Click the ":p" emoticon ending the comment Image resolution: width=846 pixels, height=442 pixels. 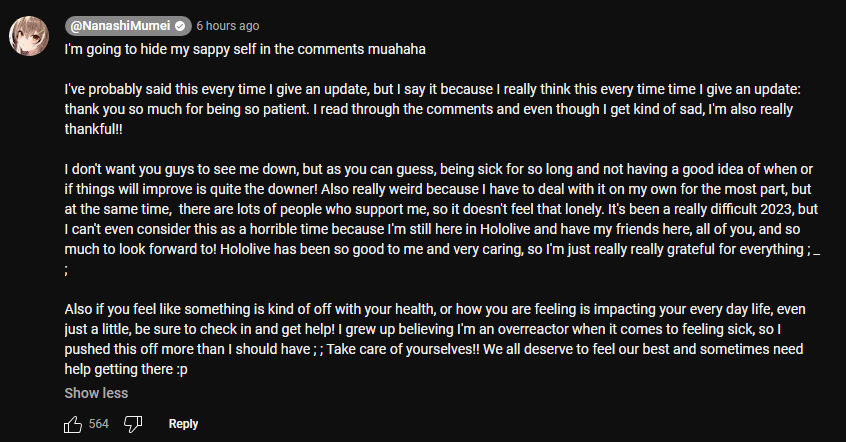(x=182, y=370)
